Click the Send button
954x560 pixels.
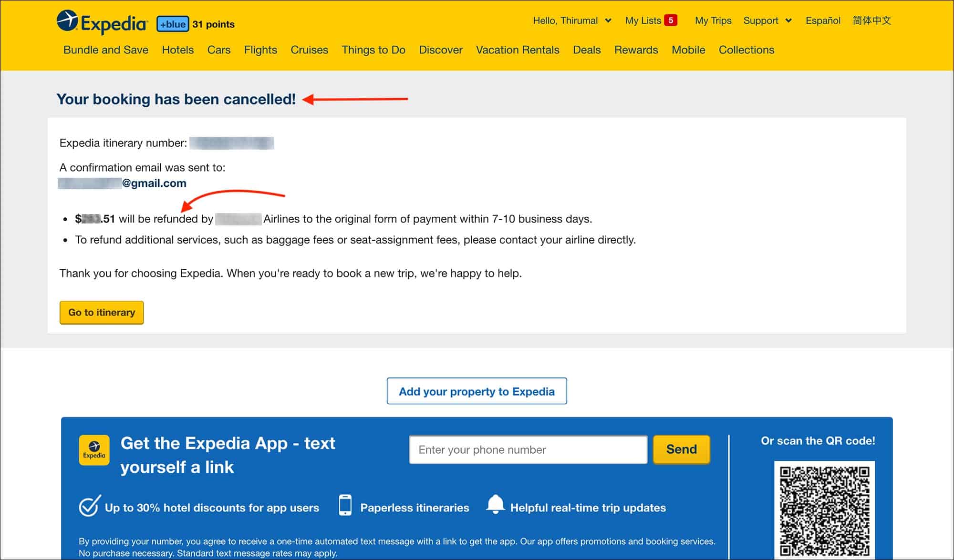[681, 449]
